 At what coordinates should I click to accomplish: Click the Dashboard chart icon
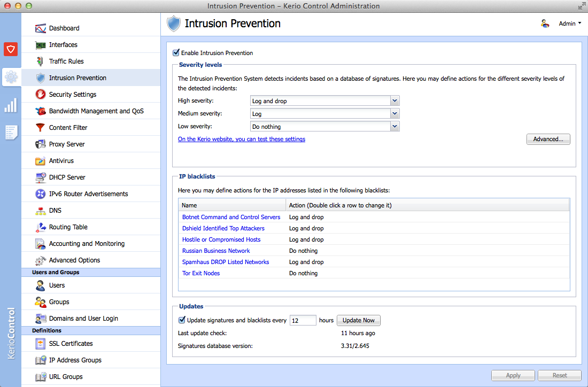40,28
